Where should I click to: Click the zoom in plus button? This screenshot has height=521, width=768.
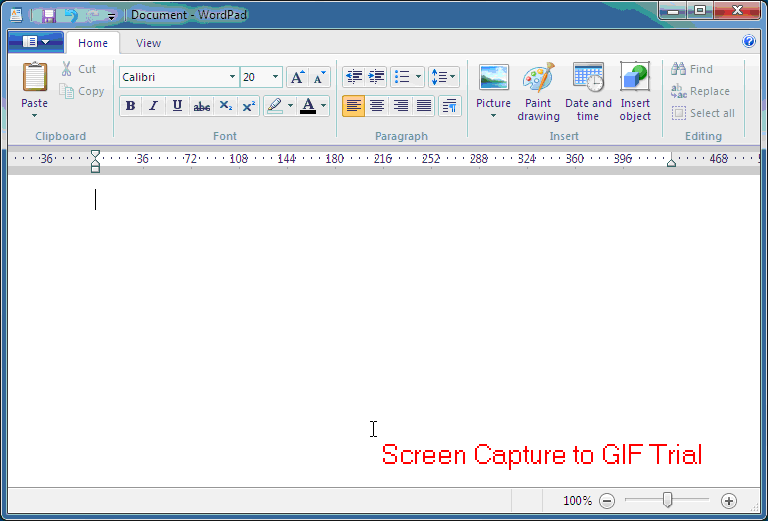coord(729,501)
